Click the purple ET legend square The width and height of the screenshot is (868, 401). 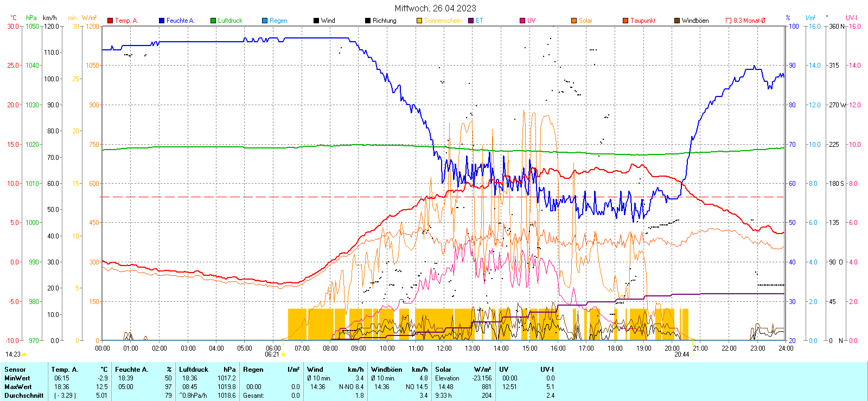point(471,21)
